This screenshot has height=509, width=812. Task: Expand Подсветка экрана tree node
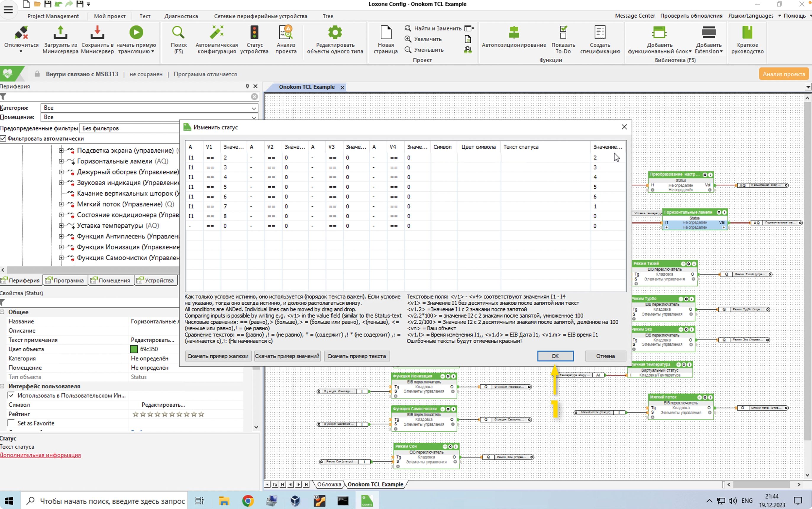(x=61, y=151)
